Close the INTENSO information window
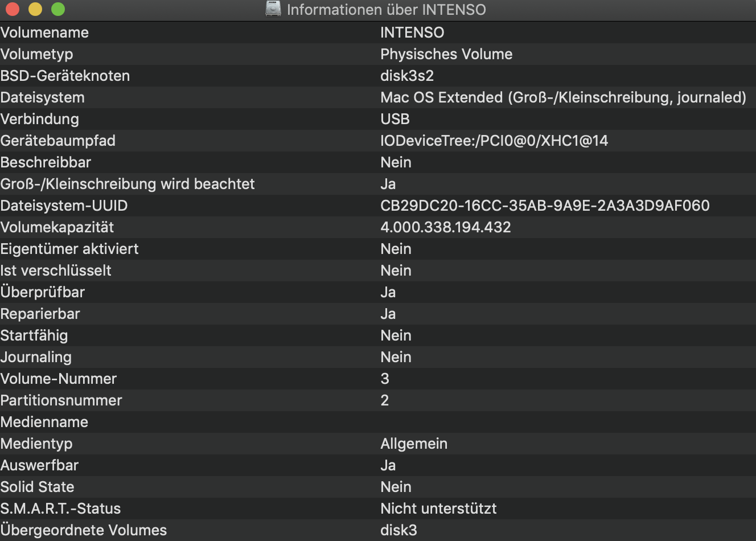This screenshot has width=756, height=541. click(x=13, y=9)
